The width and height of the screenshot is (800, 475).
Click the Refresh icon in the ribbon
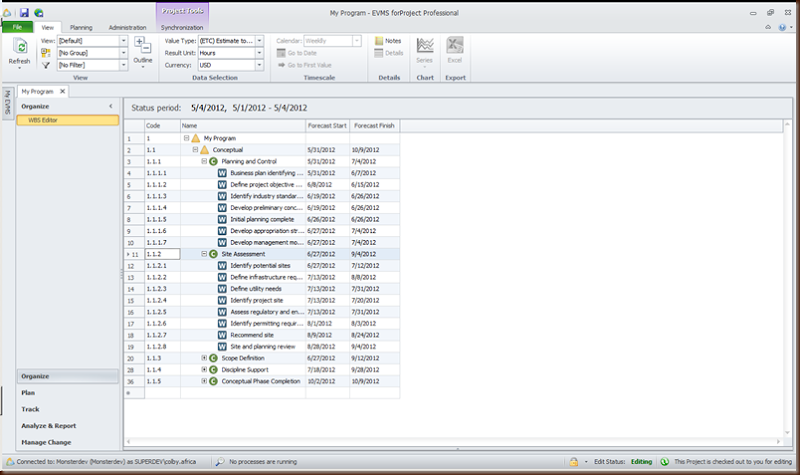[x=19, y=47]
